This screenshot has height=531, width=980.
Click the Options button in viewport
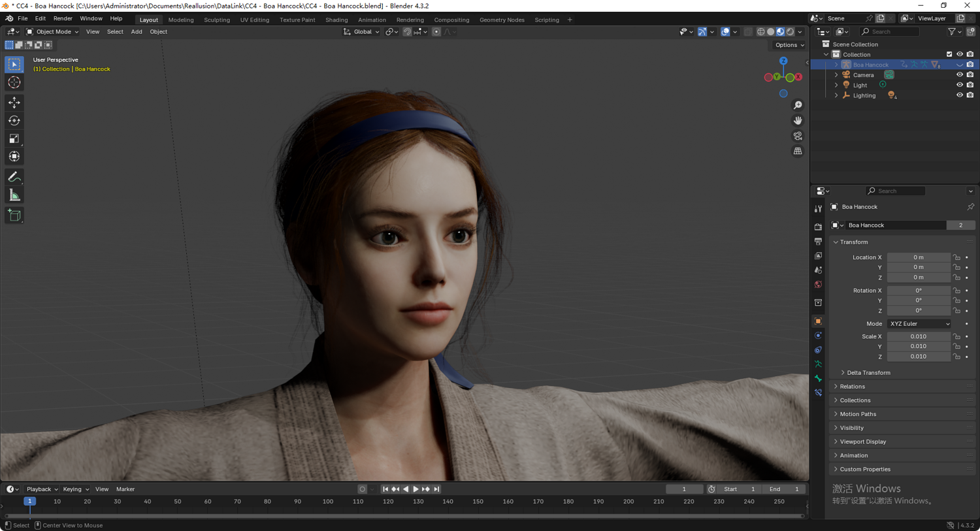(789, 45)
